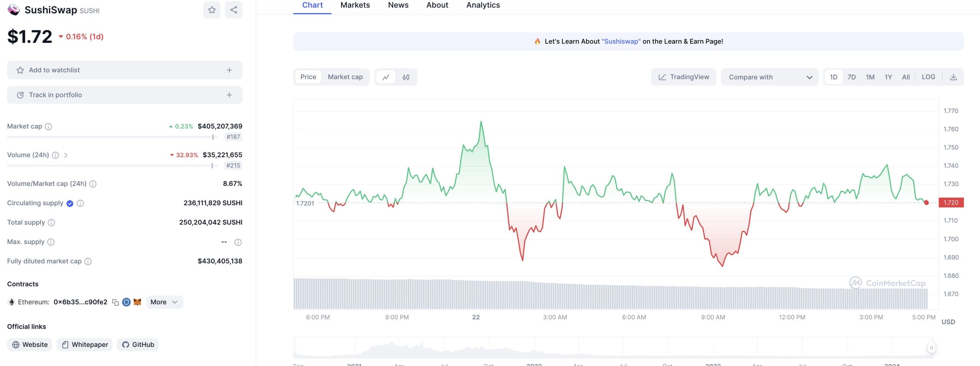Screen dimensions: 980x366
Task: Open the Analytics tab
Action: click(483, 5)
